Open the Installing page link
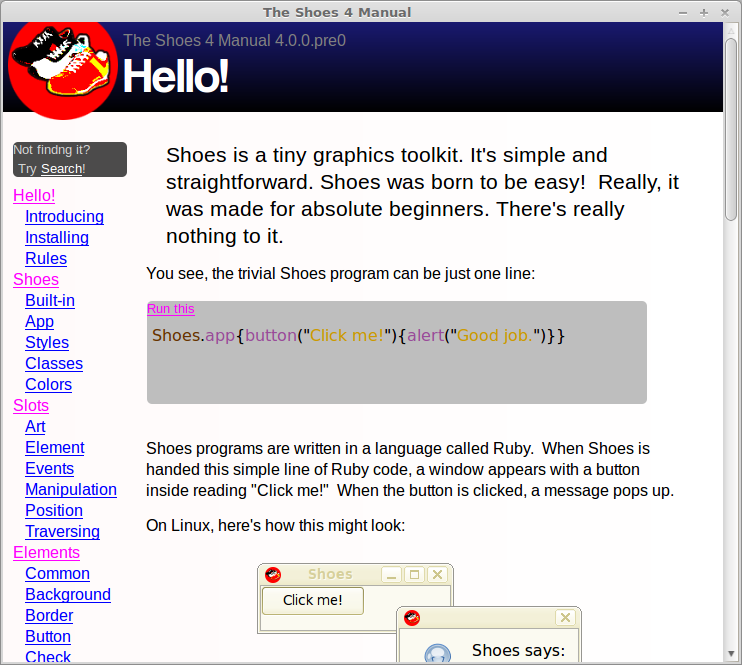This screenshot has height=665, width=742. pyautogui.click(x=57, y=238)
